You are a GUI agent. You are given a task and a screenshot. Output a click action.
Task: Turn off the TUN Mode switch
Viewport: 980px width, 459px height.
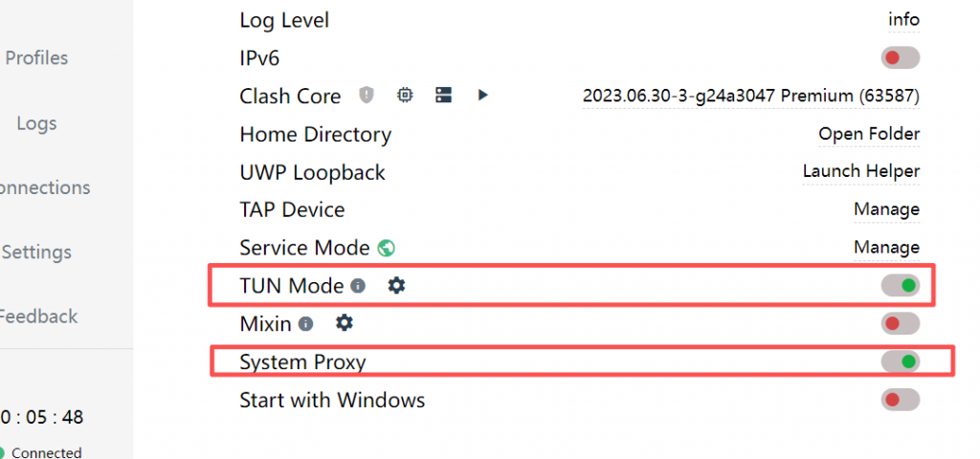(x=900, y=285)
